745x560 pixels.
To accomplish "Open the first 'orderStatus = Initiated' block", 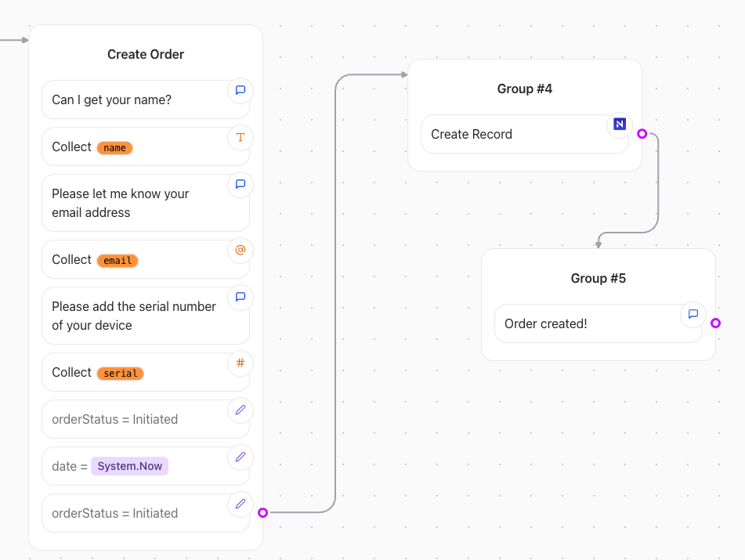I will (146, 419).
